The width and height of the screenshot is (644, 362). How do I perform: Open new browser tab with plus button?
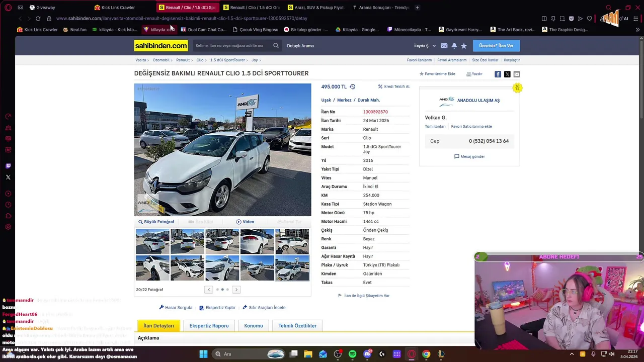(417, 8)
